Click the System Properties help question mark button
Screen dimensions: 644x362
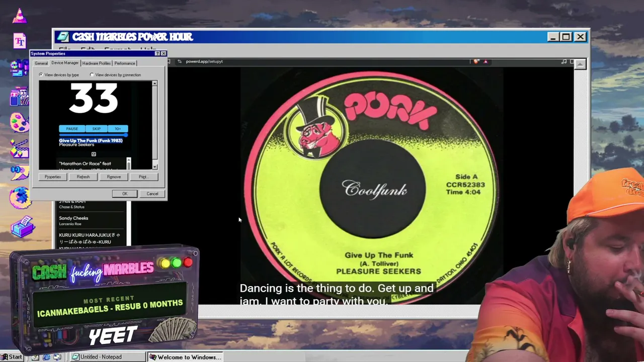coord(157,53)
